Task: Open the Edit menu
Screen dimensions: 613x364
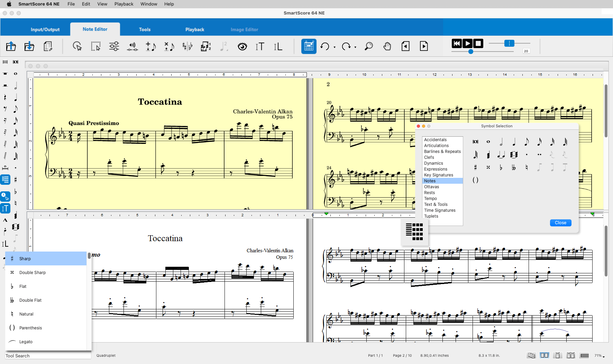Action: point(86,4)
